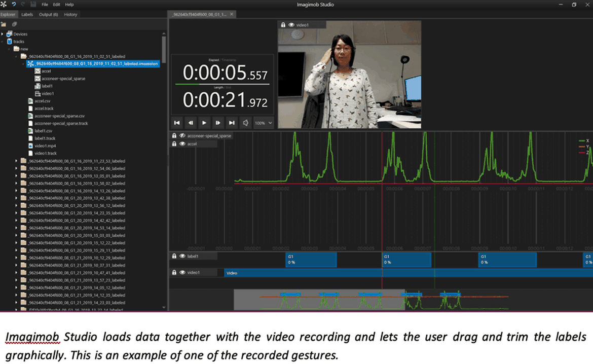
Task: Skip to the start of the recording
Action: 176,123
